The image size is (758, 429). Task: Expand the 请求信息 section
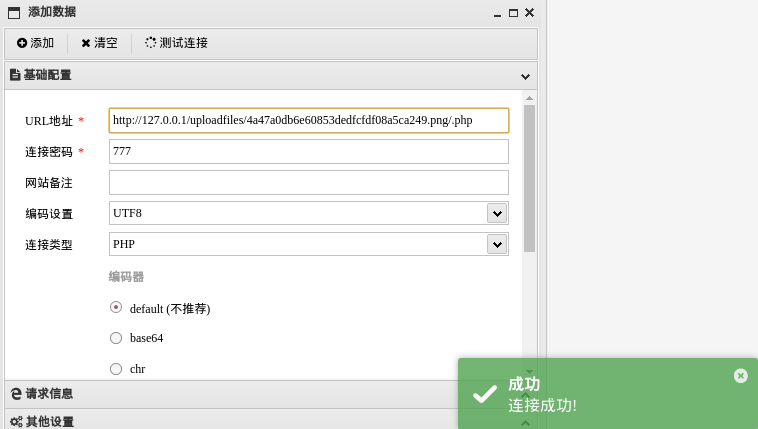(x=232, y=394)
